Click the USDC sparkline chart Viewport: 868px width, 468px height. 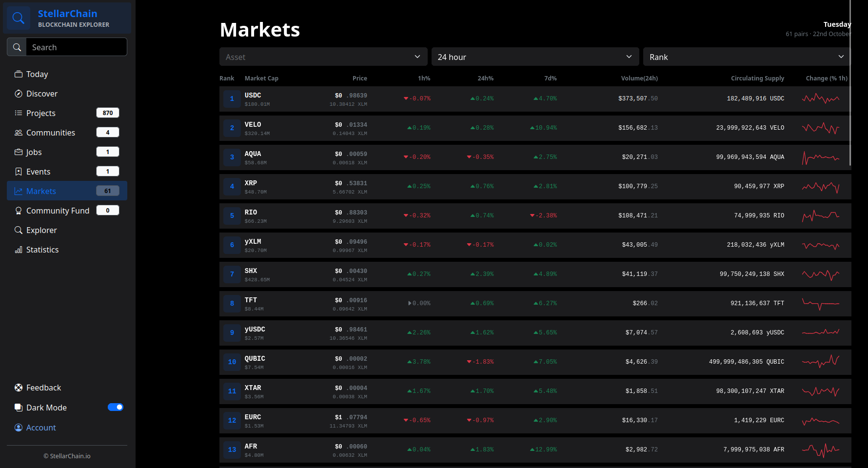[x=821, y=98]
